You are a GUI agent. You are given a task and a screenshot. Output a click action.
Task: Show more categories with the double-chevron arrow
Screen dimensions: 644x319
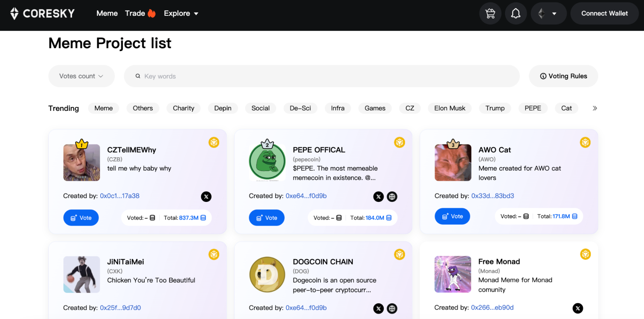tap(594, 108)
